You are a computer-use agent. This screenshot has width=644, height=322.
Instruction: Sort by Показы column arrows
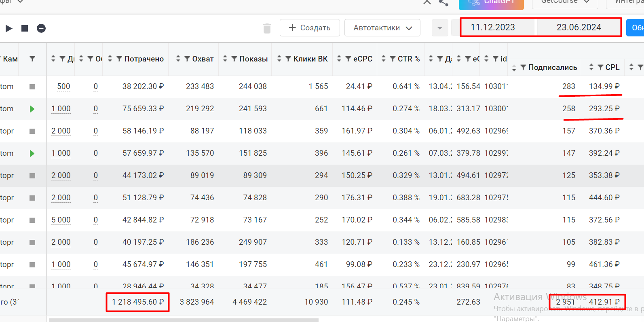[225, 59]
